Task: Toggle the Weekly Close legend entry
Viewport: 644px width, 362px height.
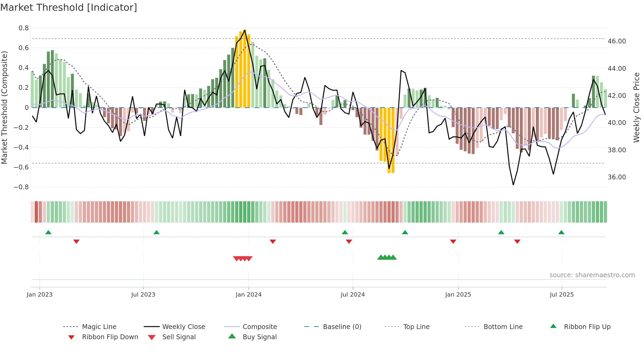Action: [x=174, y=327]
